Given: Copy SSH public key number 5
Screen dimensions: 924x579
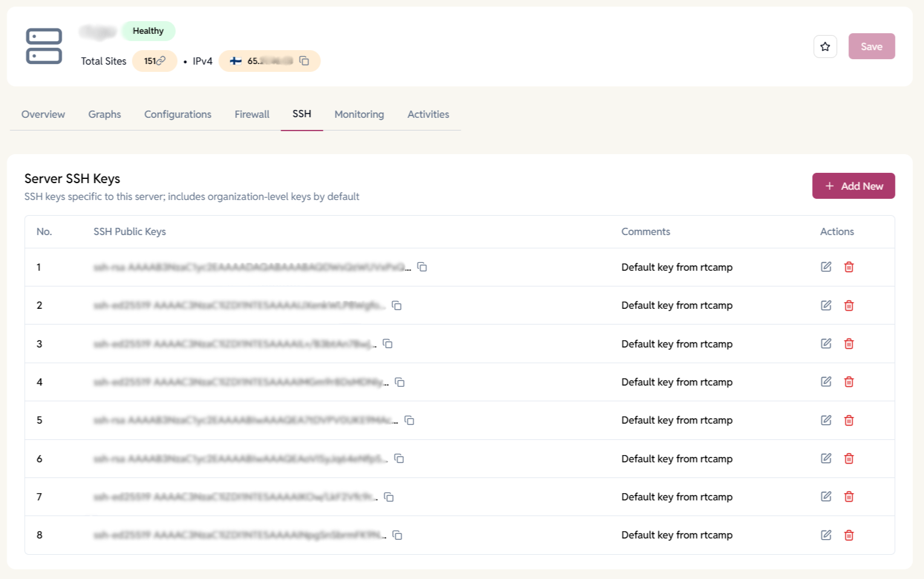Looking at the screenshot, I should [x=410, y=420].
